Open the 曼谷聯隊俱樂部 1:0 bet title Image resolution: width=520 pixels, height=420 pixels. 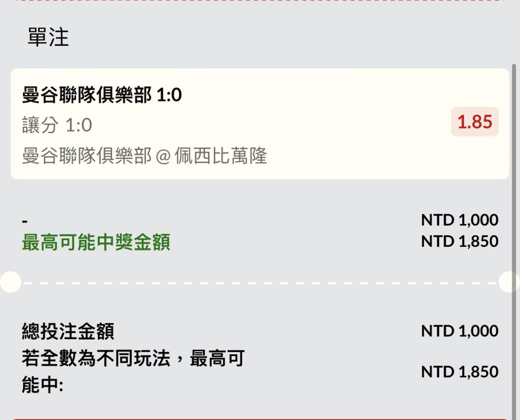point(102,95)
